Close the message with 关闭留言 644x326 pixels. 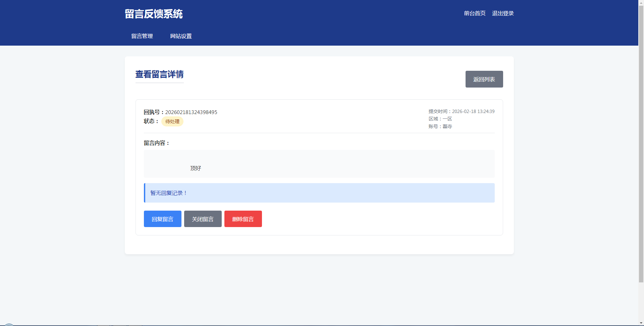[x=203, y=219]
